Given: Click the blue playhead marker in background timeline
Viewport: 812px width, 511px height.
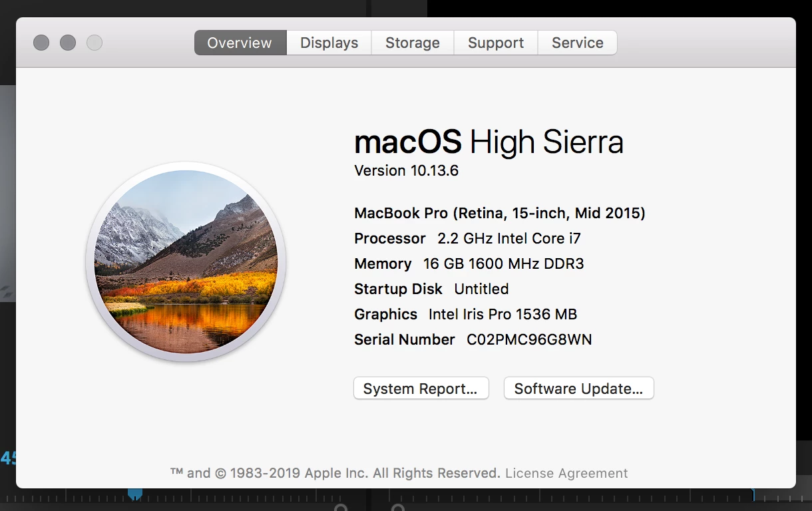Looking at the screenshot, I should pyautogui.click(x=135, y=494).
